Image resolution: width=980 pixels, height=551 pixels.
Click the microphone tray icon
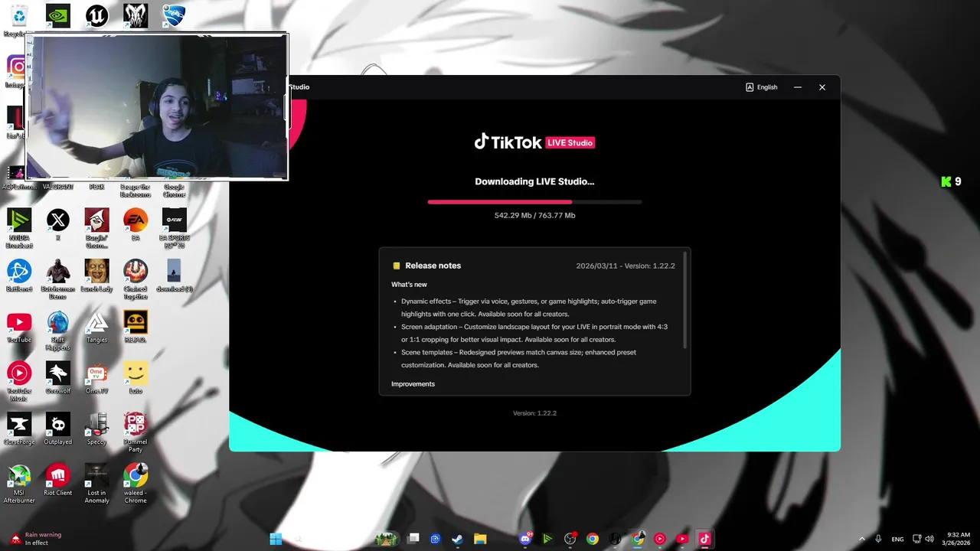(879, 539)
